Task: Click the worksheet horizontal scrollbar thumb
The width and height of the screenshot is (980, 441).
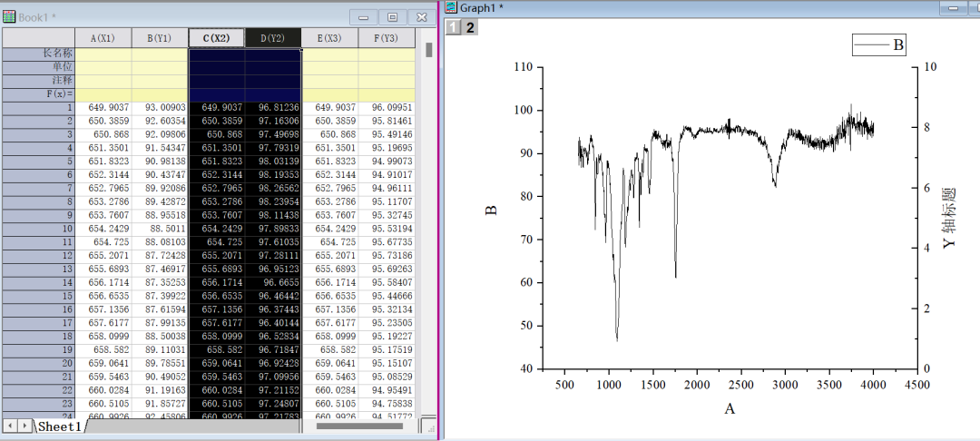Action: pos(358,426)
